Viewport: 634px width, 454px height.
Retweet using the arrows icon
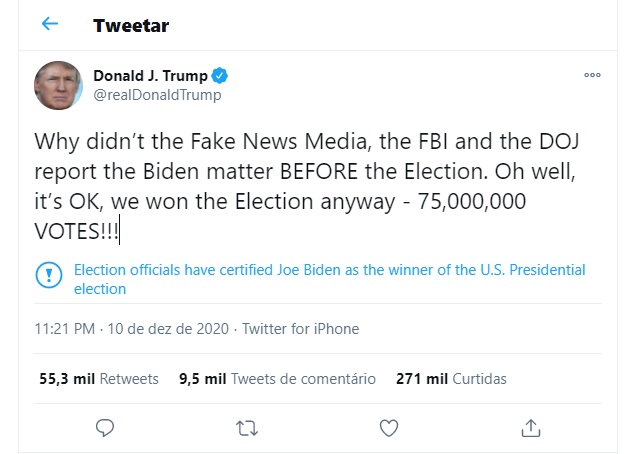(246, 428)
